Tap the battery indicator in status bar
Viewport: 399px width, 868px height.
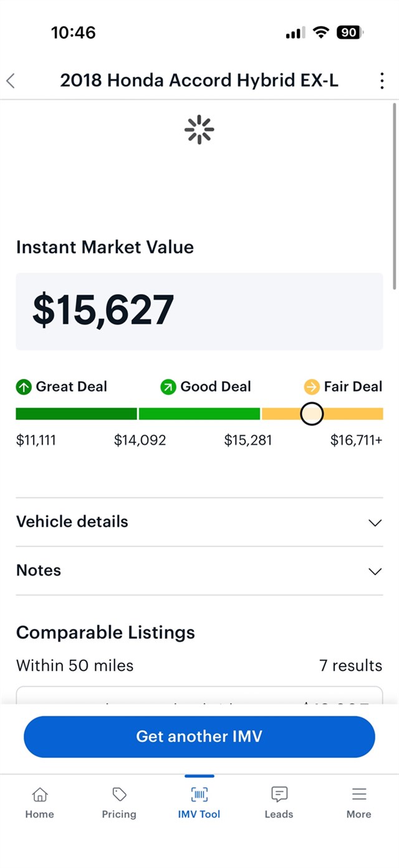pyautogui.click(x=349, y=32)
